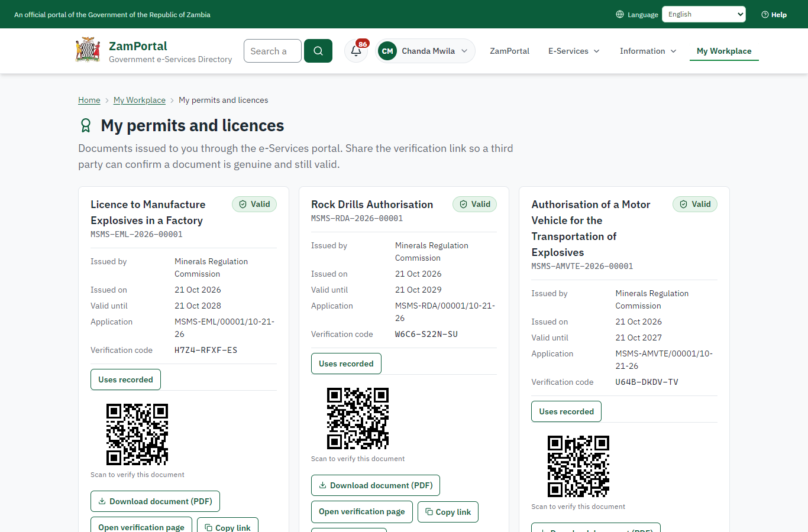Click the Motor Vehicle Authorisation QR code
The image size is (808, 532).
click(578, 466)
